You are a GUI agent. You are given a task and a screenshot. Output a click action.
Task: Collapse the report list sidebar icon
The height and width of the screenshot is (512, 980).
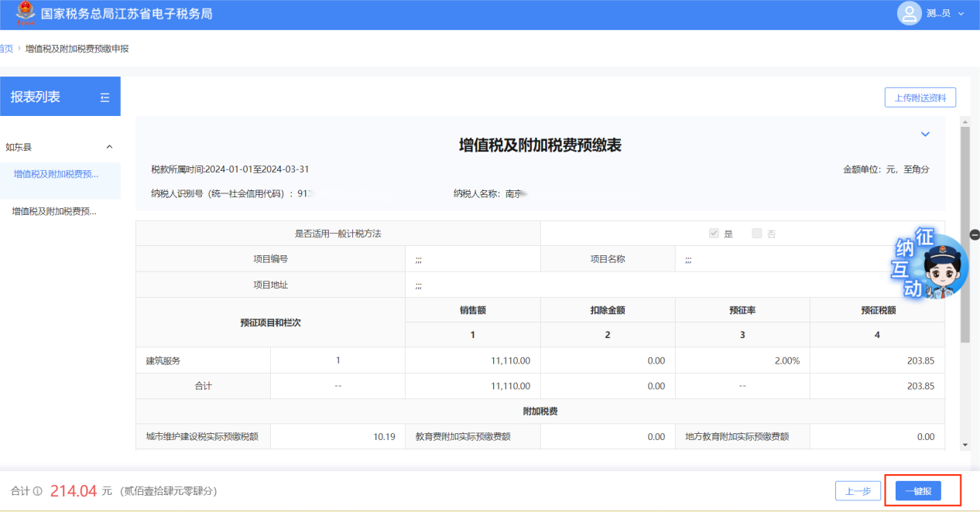click(105, 97)
